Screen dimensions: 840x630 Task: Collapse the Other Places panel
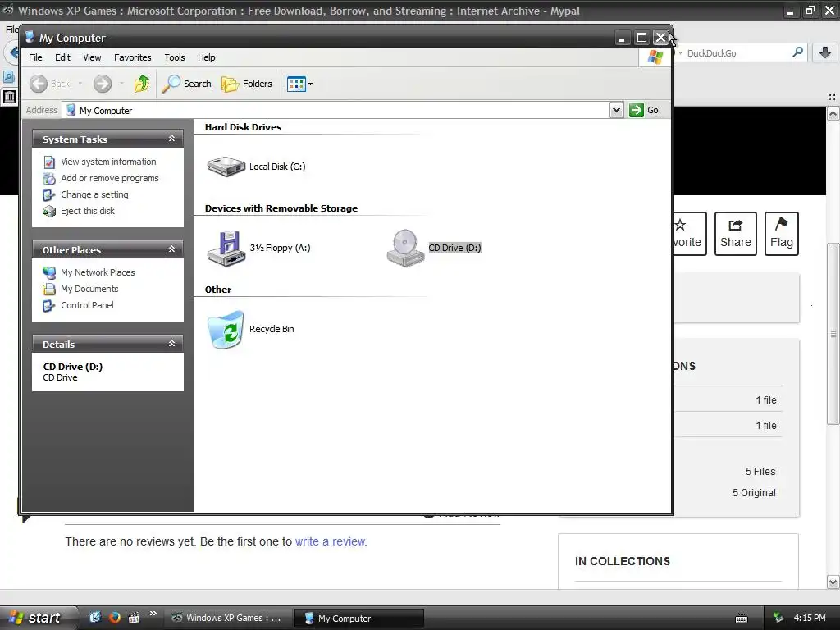[172, 249]
